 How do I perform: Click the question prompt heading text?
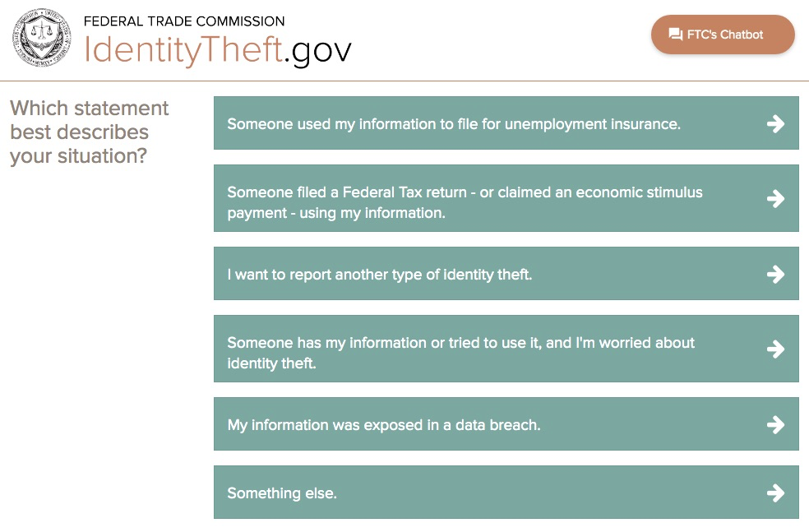tap(88, 132)
